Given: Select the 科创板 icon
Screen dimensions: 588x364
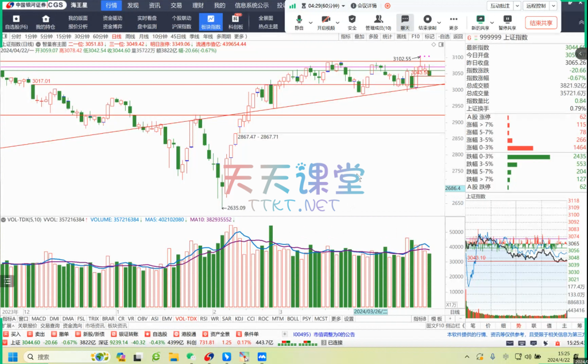Looking at the screenshot, I should click(x=235, y=22).
